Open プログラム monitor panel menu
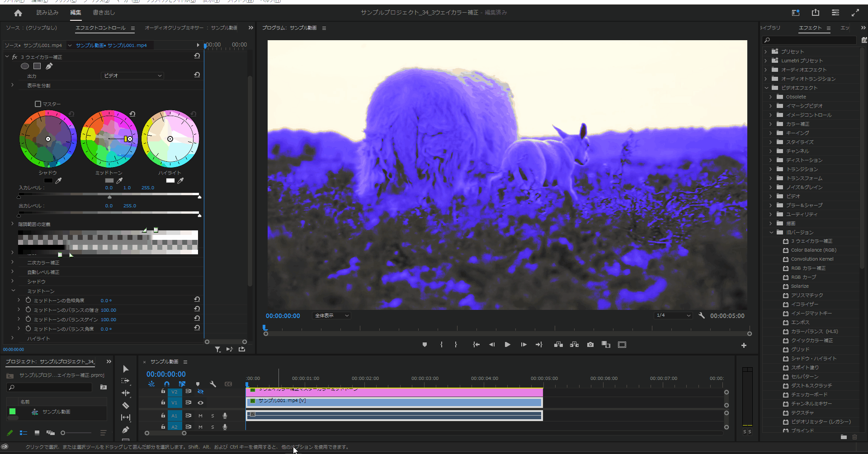 324,28
